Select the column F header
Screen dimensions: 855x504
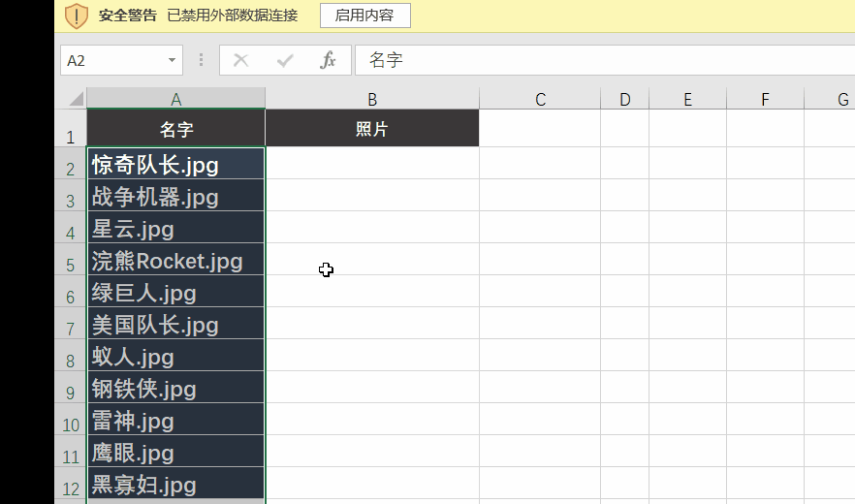765,98
